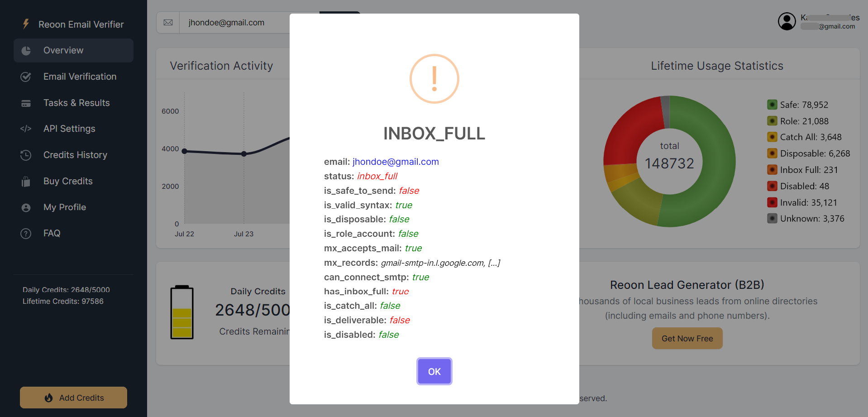Click the Safe legend color dot
Image resolution: width=868 pixels, height=417 pixels.
pos(772,105)
